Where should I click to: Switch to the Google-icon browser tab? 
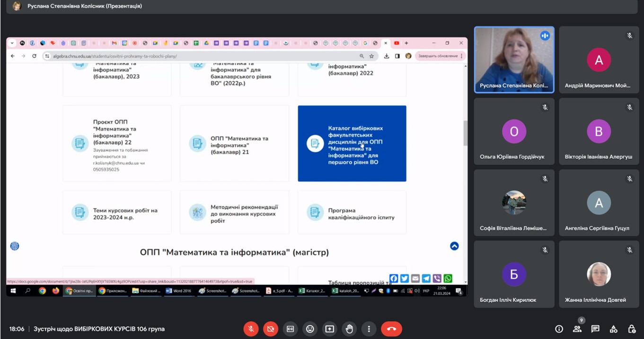click(365, 43)
